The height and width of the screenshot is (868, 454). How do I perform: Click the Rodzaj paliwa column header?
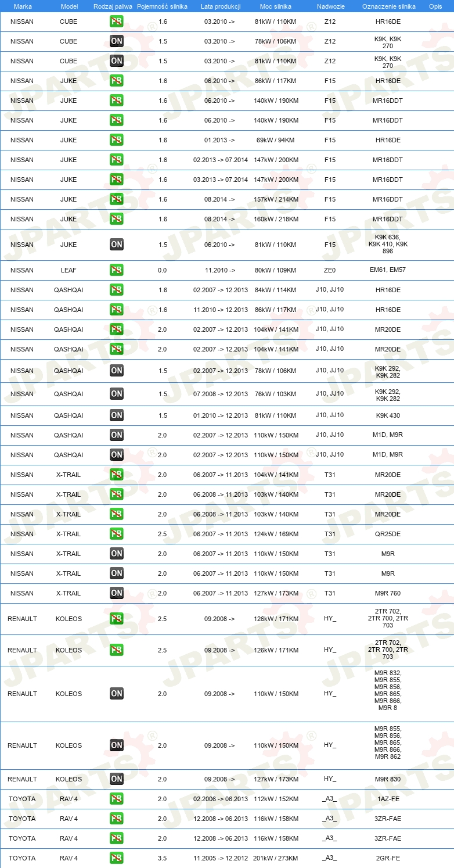(x=113, y=6)
